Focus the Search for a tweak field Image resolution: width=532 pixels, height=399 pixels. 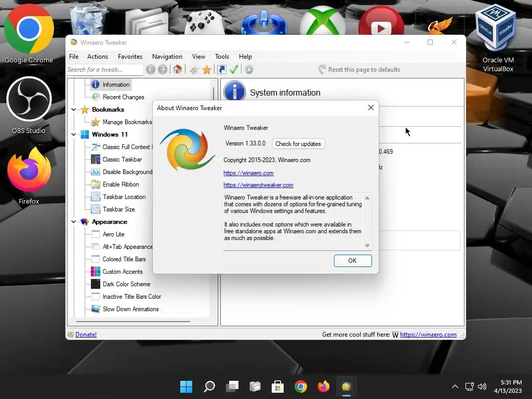point(104,70)
